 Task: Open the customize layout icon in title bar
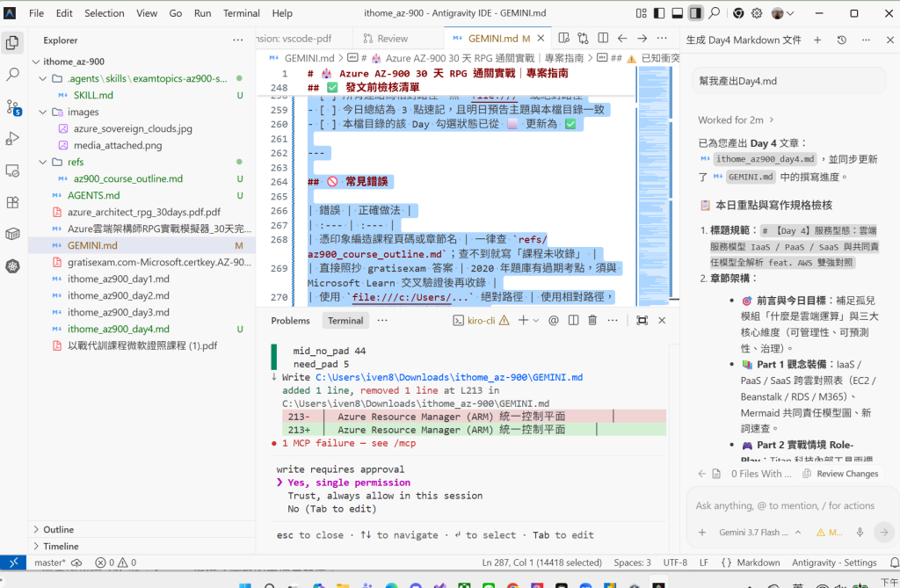click(x=641, y=13)
